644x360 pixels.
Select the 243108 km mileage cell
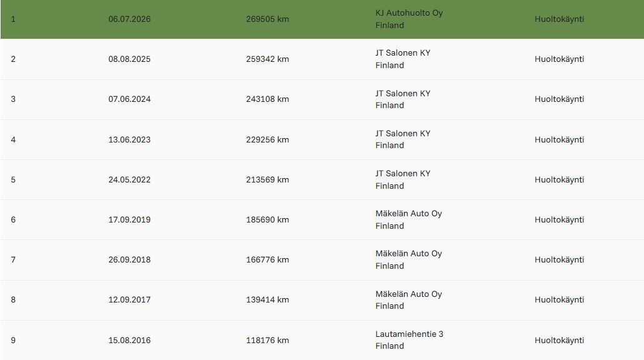(268, 99)
